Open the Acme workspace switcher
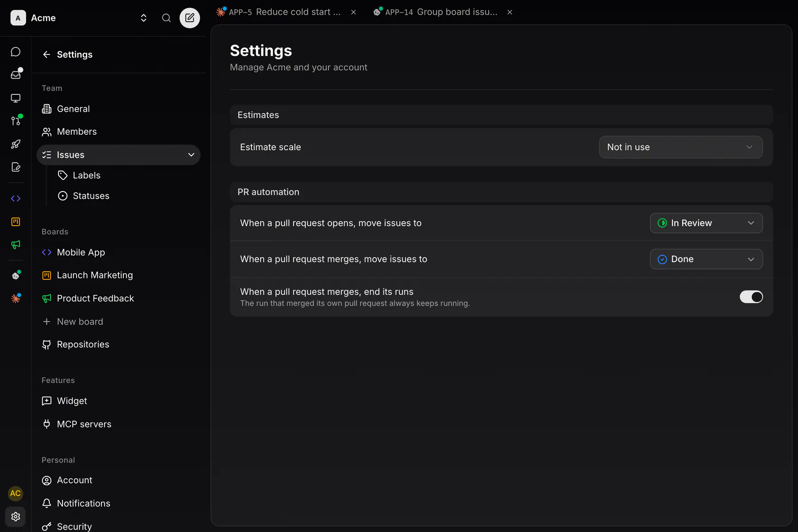This screenshot has width=798, height=532. 79,18
